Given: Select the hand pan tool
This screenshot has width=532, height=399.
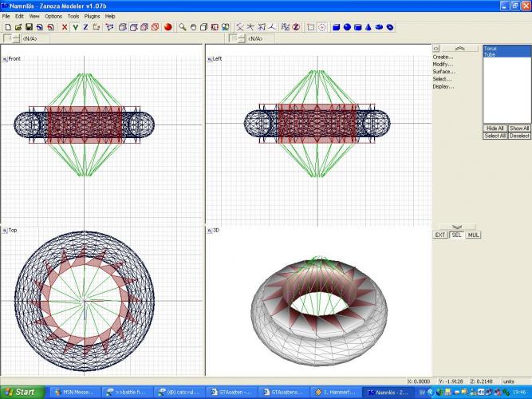Looking at the screenshot, I should pyautogui.click(x=193, y=26).
